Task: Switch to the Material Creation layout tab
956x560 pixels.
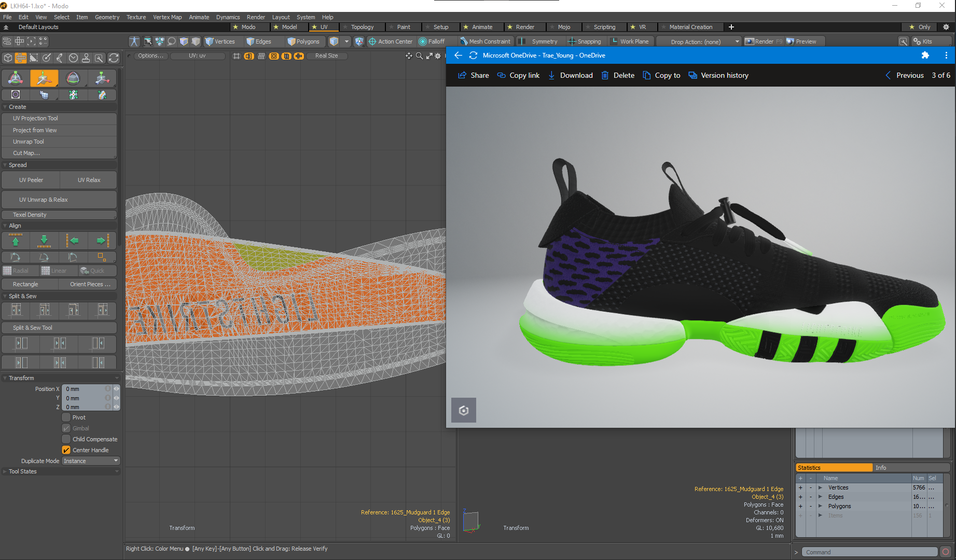Action: point(690,27)
